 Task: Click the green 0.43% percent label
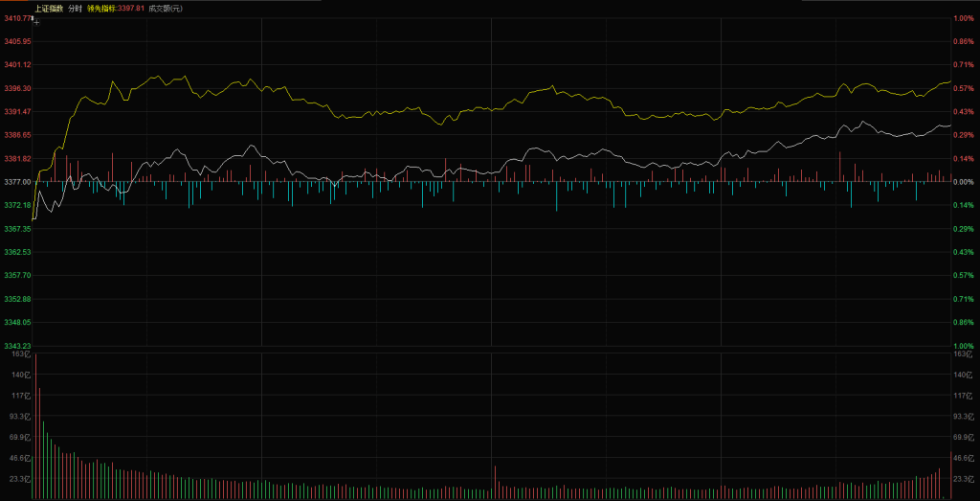(964, 252)
